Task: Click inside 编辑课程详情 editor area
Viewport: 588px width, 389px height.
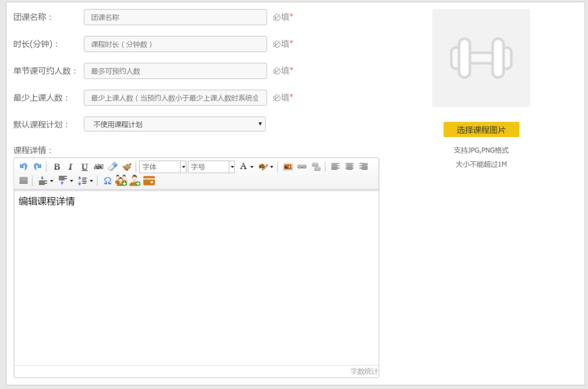Action: (196, 278)
